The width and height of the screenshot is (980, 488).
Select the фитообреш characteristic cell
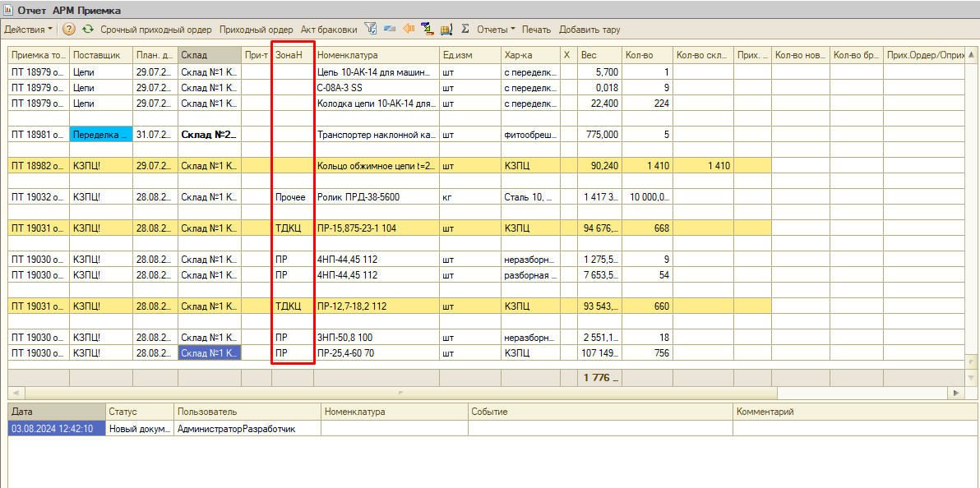(530, 135)
